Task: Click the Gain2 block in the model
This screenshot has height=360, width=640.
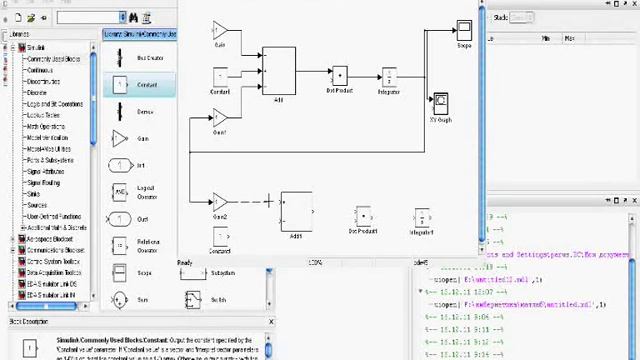Action: pyautogui.click(x=220, y=202)
